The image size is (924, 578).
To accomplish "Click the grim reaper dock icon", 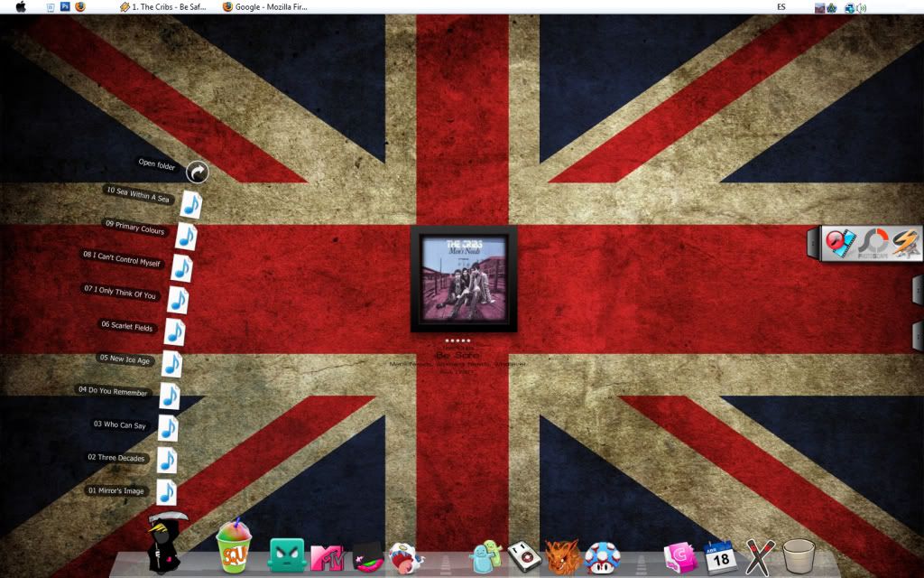I will pyautogui.click(x=164, y=543).
